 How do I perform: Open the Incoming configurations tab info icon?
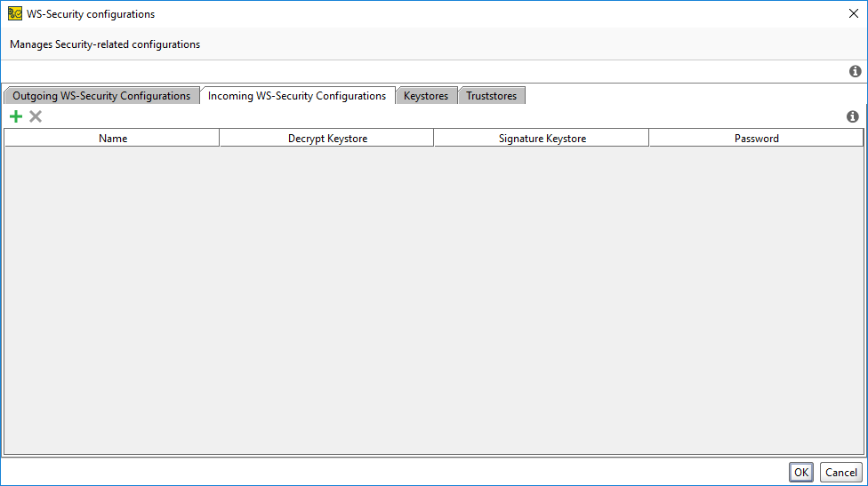[853, 116]
